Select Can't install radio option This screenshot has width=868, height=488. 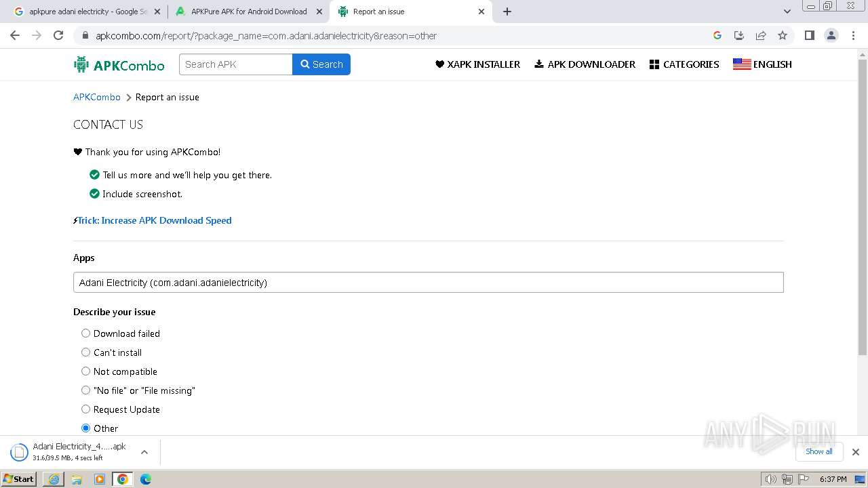tap(85, 352)
